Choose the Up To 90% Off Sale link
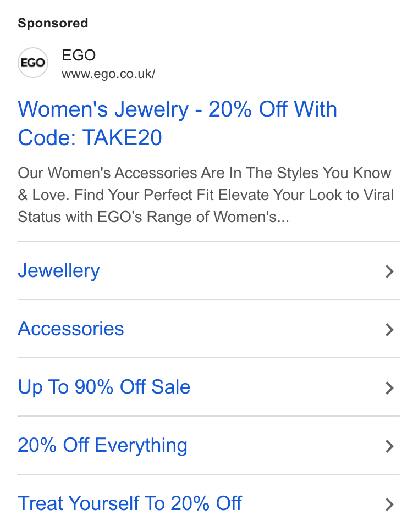 (104, 387)
